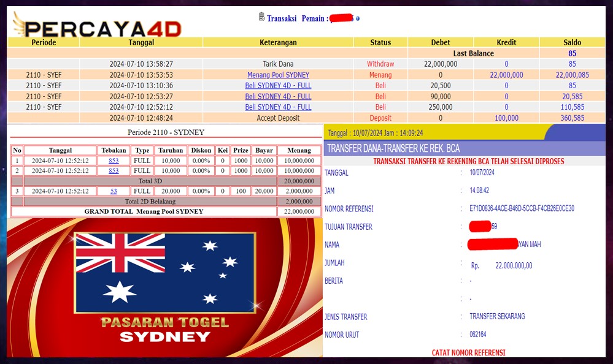Click the Periode column header
This screenshot has height=364, width=613.
44,42
